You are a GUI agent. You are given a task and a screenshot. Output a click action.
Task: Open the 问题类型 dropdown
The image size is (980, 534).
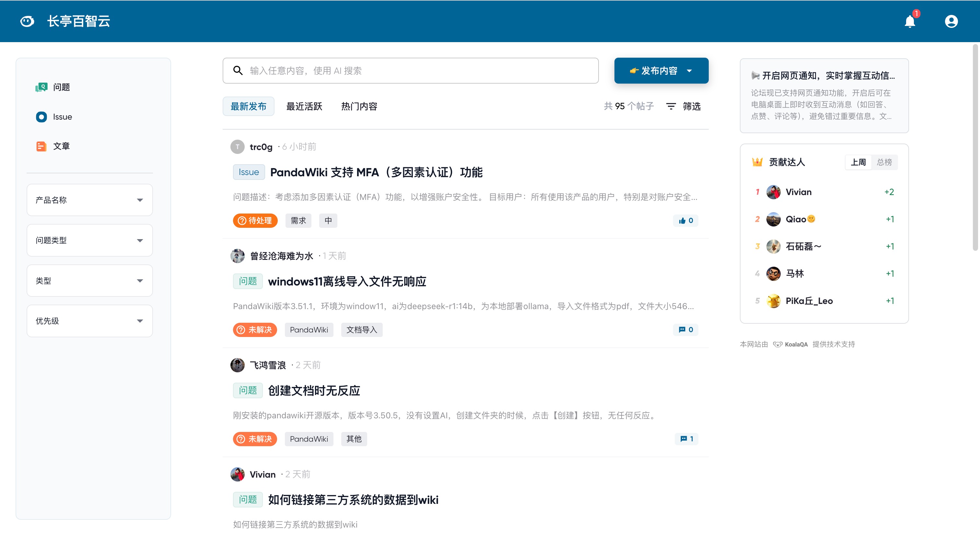click(90, 240)
